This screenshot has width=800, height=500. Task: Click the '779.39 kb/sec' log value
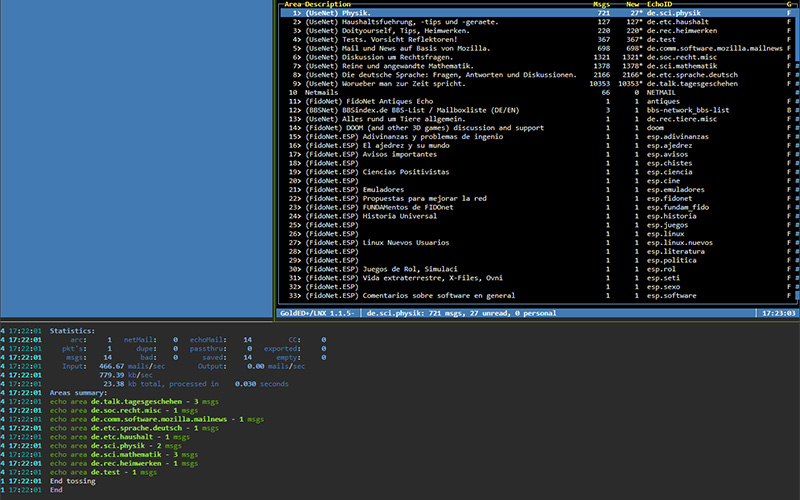[126, 375]
